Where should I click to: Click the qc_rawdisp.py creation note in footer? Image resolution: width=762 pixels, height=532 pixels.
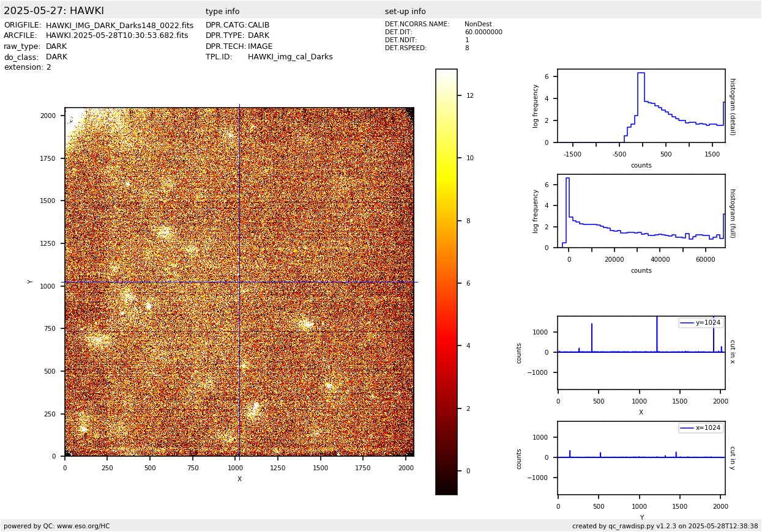[665, 526]
